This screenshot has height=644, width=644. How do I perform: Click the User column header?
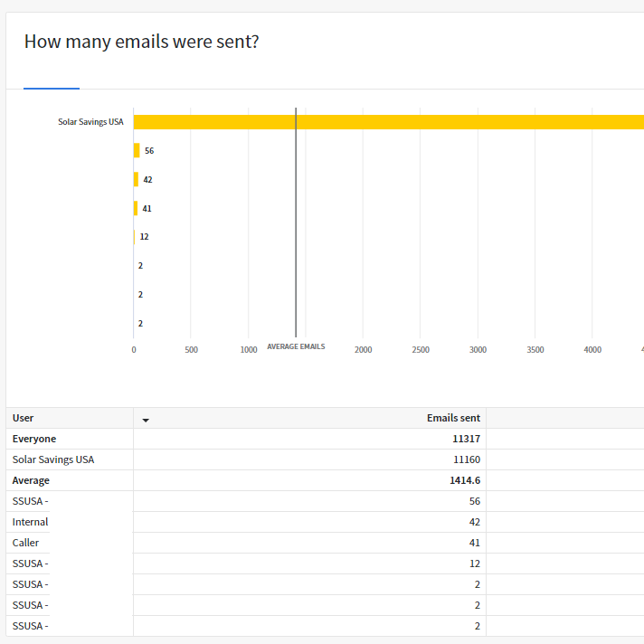point(24,418)
